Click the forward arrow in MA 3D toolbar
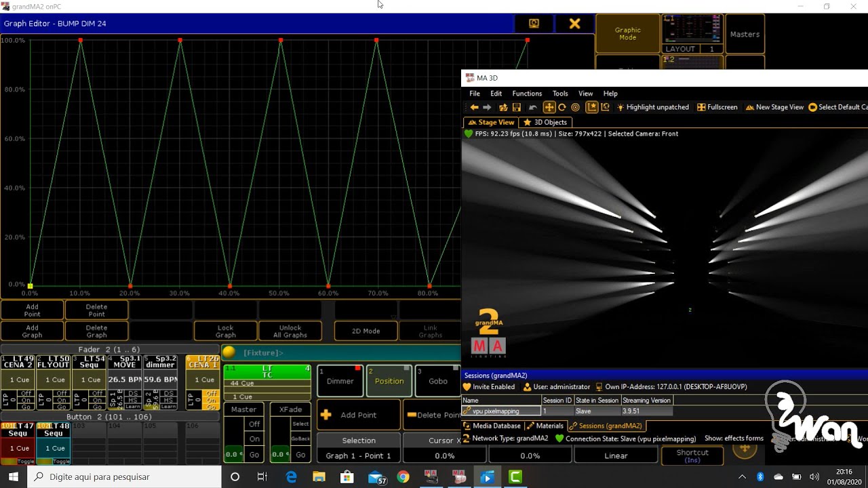This screenshot has width=868, height=488. 487,107
